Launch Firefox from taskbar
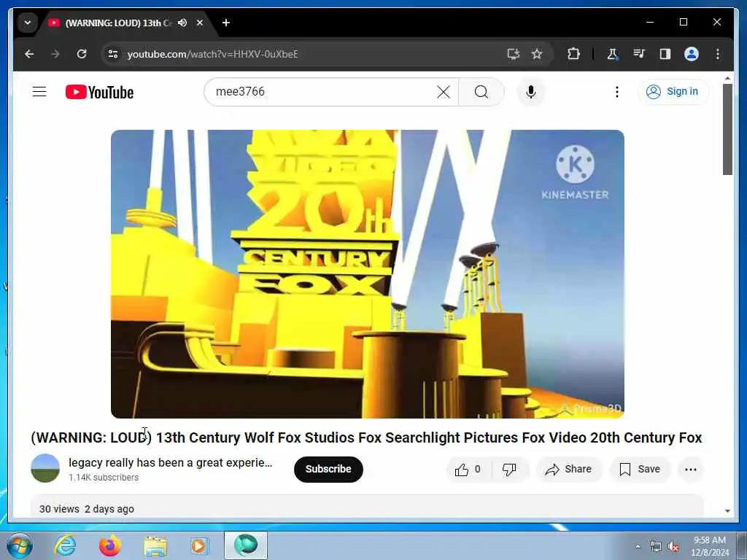The image size is (747, 560). (109, 545)
